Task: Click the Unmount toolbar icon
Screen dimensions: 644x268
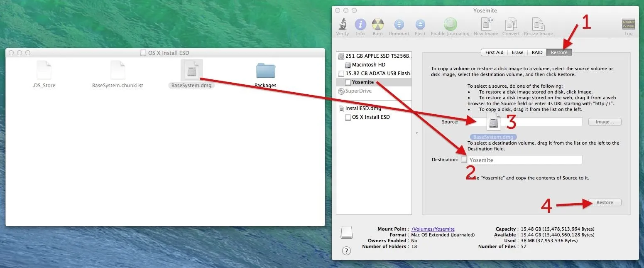Action: (x=399, y=25)
